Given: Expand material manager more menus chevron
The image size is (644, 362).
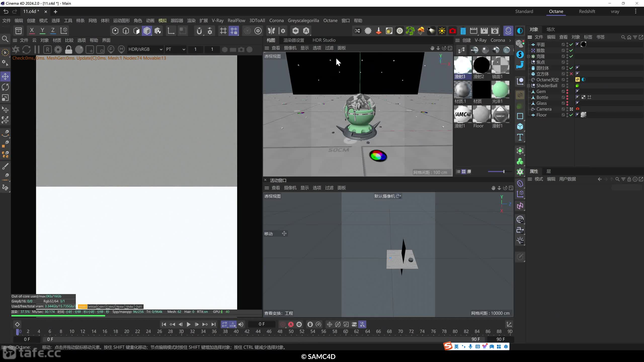Looking at the screenshot, I should pyautogui.click(x=510, y=40).
